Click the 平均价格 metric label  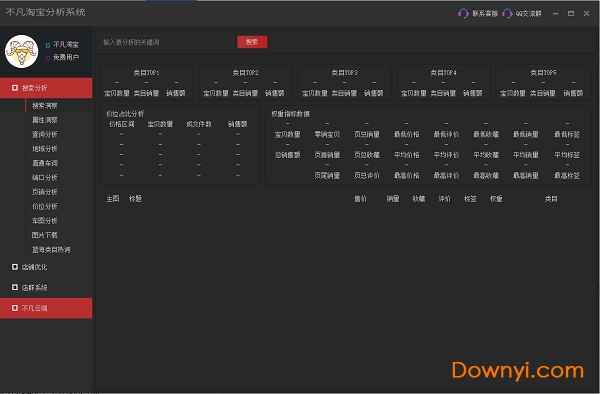pos(407,155)
